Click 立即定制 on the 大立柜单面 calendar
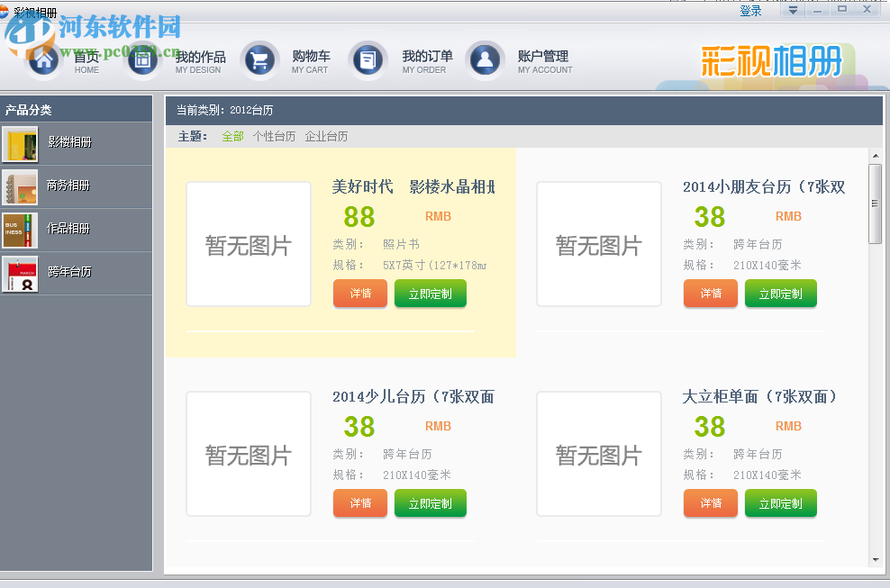Image resolution: width=890 pixels, height=588 pixels. click(x=780, y=503)
